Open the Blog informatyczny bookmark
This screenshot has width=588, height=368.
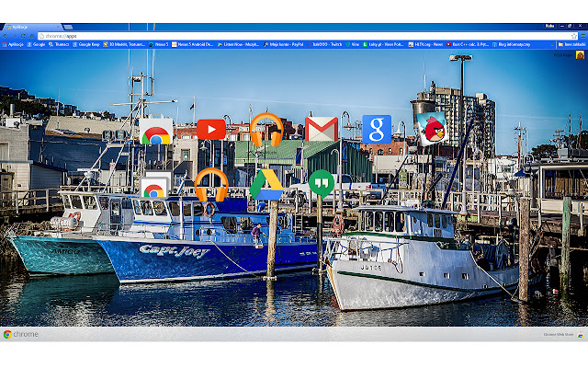511,44
